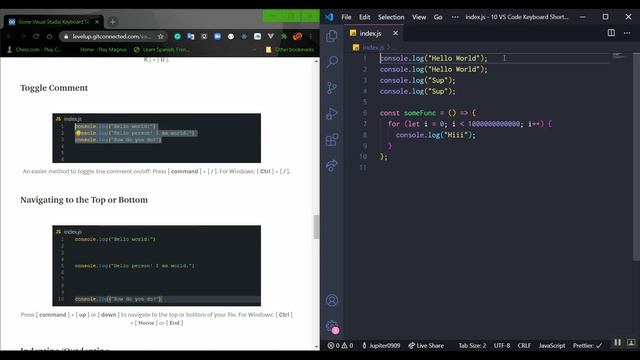Viewport: 640px width, 360px height.
Task: Click the Chrome back arrow
Action: [9, 36]
